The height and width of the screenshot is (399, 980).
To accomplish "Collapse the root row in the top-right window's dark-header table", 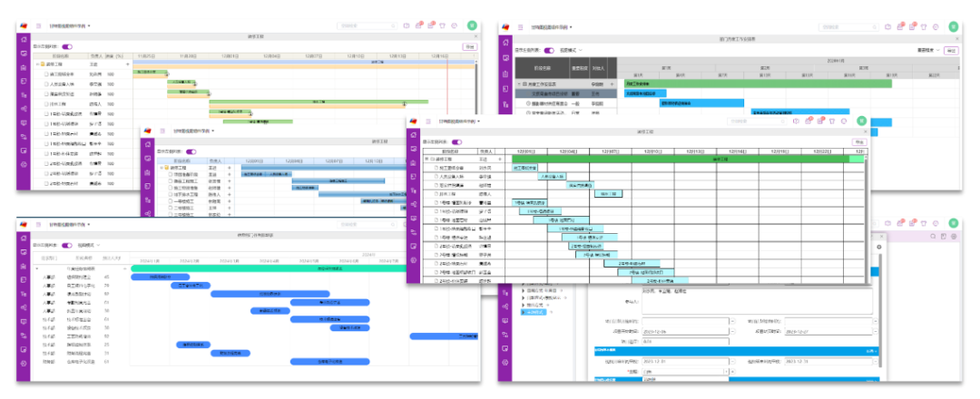I will [x=518, y=83].
